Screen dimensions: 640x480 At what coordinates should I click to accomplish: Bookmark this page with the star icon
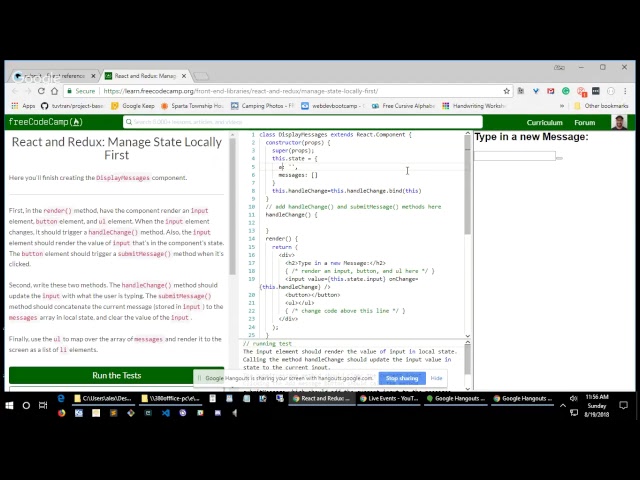pos(507,91)
